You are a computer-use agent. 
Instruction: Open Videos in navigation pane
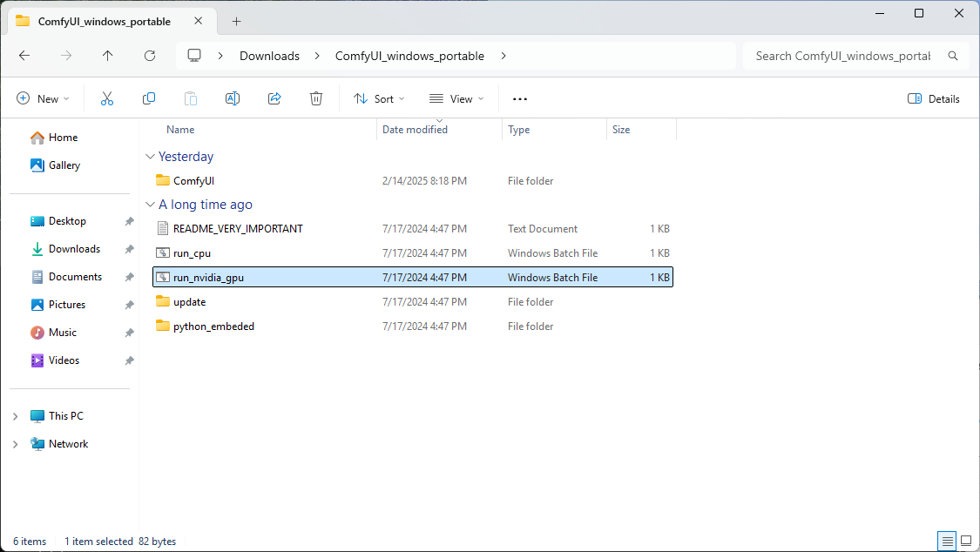pyautogui.click(x=64, y=360)
